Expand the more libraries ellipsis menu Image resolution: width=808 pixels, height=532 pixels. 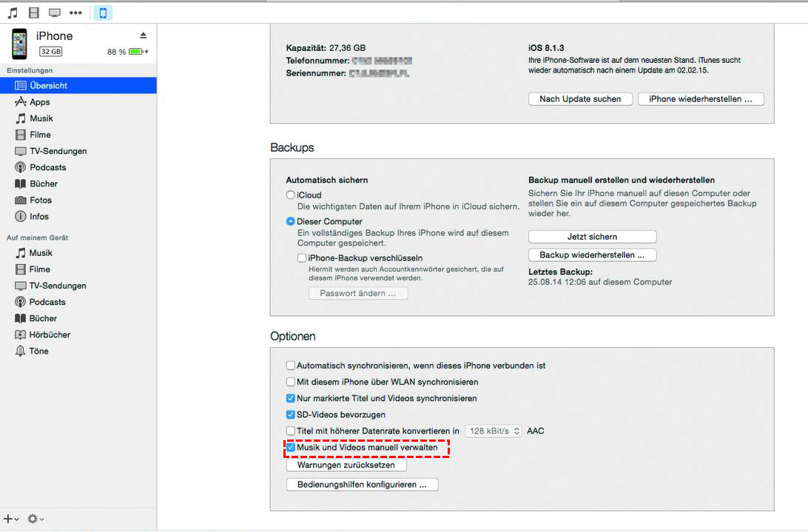click(75, 13)
